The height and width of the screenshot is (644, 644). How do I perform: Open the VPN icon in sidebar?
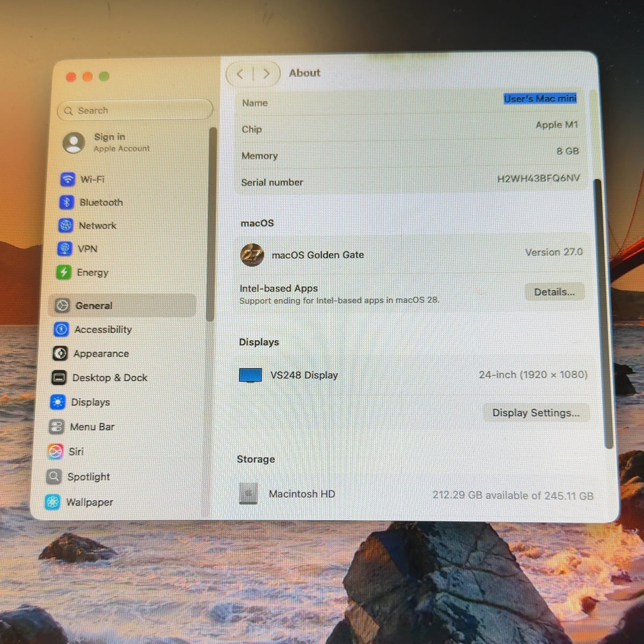(x=64, y=249)
